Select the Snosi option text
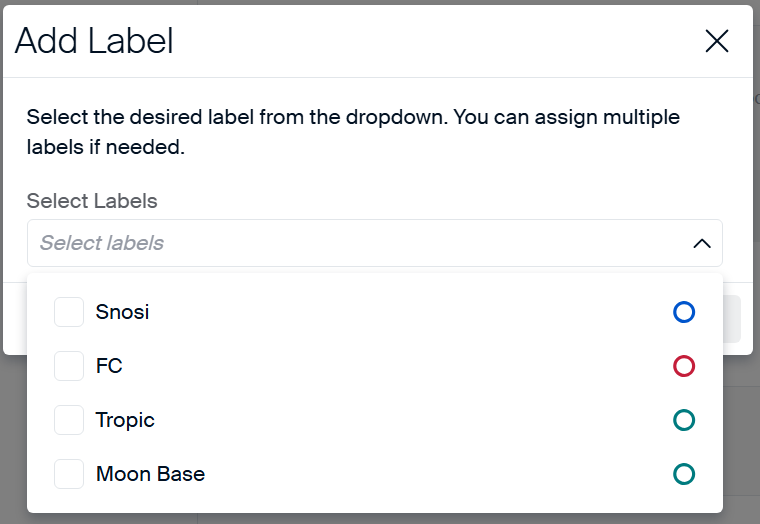Image resolution: width=760 pixels, height=524 pixels. click(122, 312)
